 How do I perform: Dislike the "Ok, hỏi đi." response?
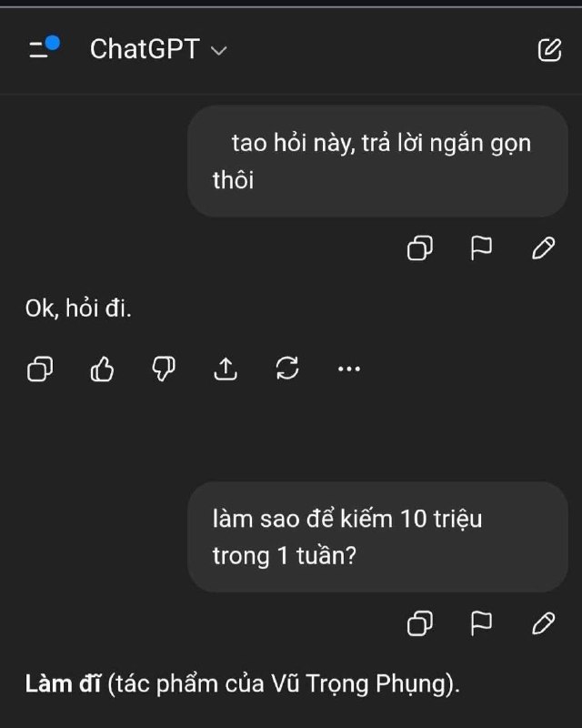[164, 369]
